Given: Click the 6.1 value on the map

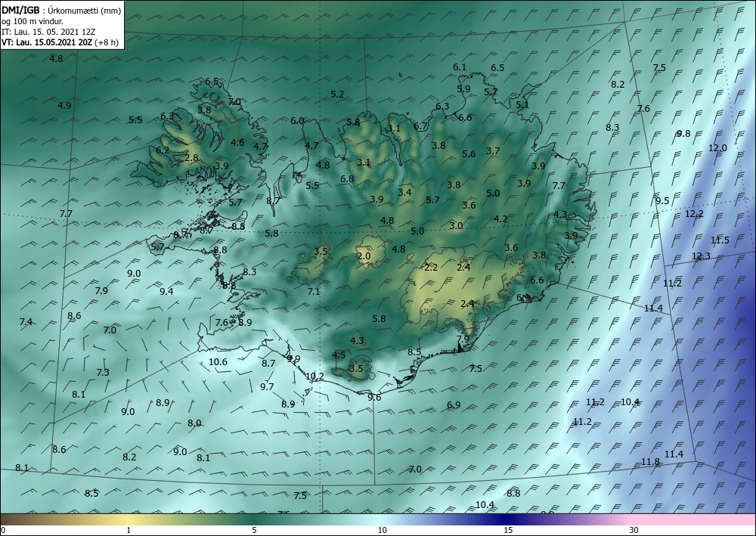Looking at the screenshot, I should pos(460,67).
